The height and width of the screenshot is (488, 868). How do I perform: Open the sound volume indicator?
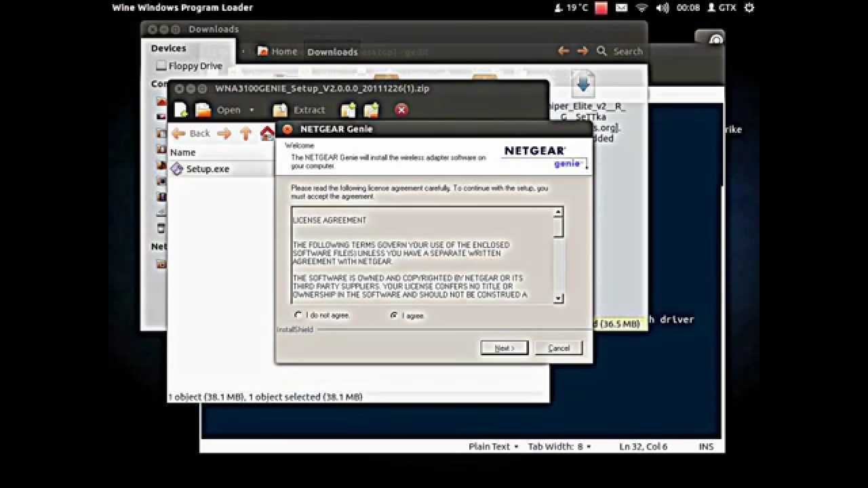tap(663, 7)
